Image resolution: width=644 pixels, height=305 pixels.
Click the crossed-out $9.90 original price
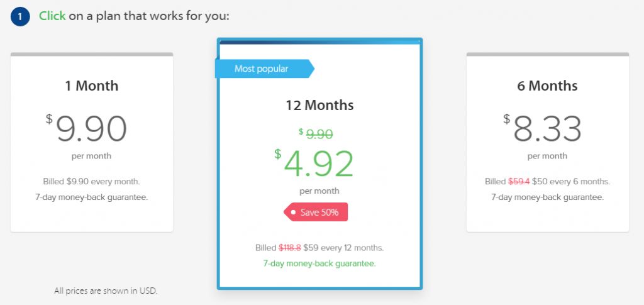click(316, 134)
